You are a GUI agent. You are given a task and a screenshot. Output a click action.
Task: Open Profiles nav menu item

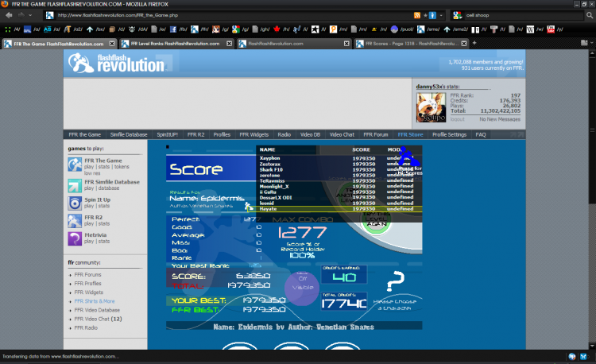tap(222, 134)
